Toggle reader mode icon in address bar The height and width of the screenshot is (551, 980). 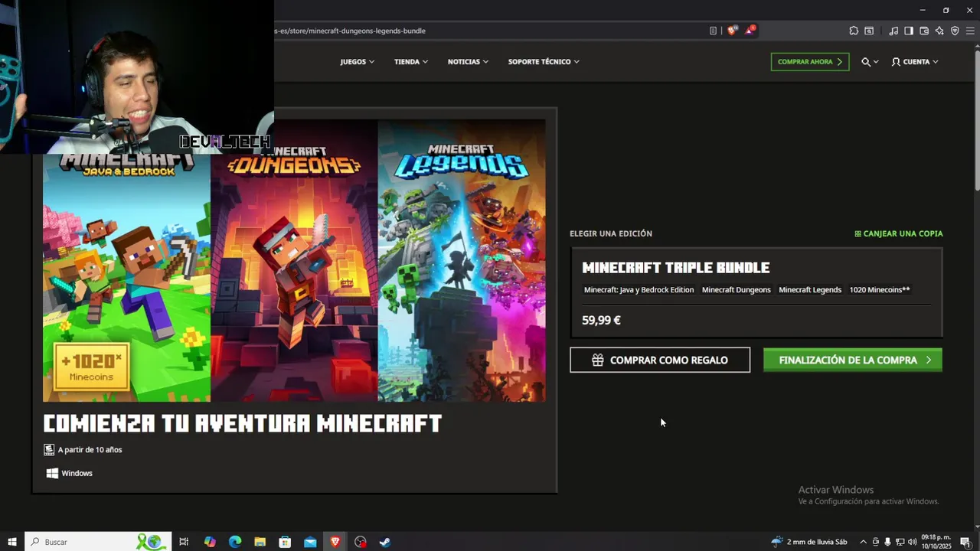click(713, 31)
